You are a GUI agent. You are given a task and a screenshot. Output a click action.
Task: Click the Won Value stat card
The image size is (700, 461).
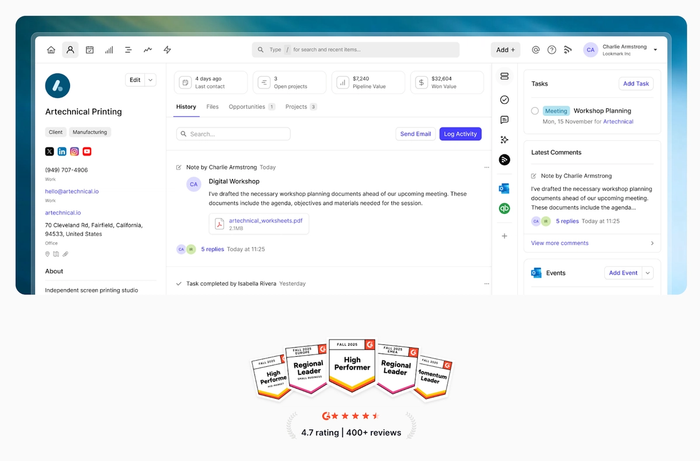point(447,83)
